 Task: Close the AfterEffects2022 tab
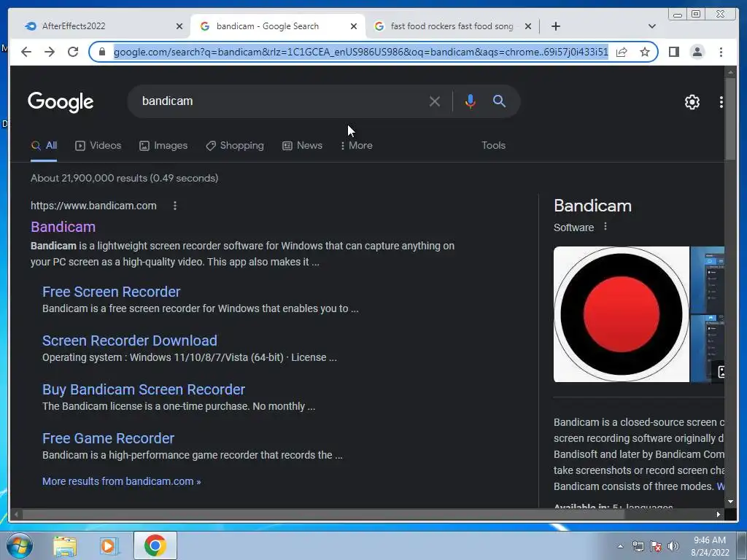coord(179,26)
